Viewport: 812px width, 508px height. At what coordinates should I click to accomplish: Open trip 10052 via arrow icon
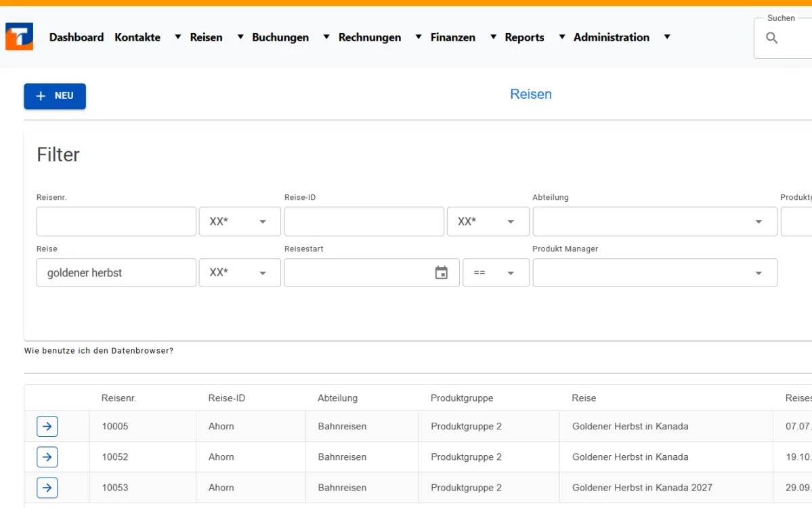[47, 457]
